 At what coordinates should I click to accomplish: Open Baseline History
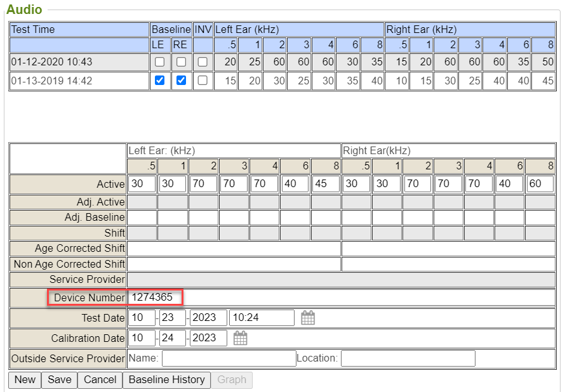[x=166, y=380]
